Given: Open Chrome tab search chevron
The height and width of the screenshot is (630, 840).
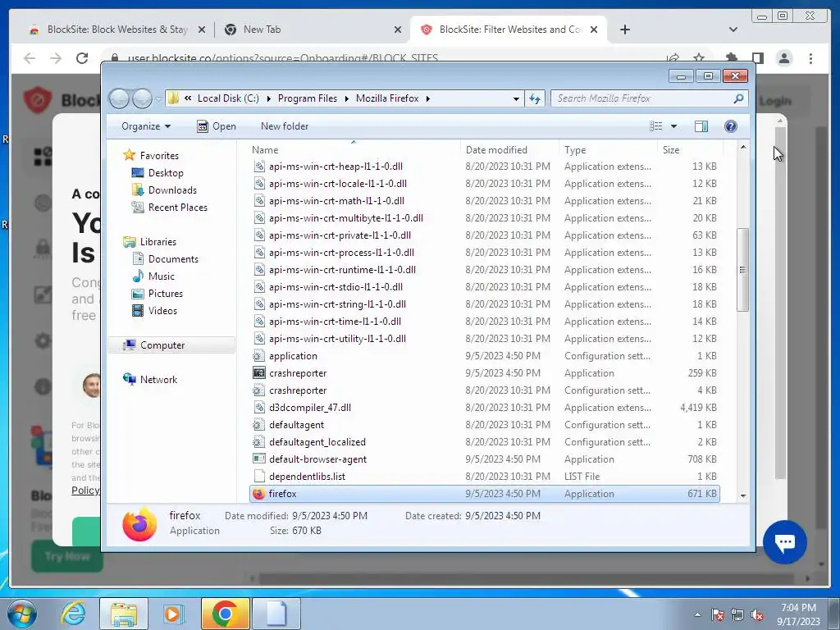Looking at the screenshot, I should click(x=733, y=30).
